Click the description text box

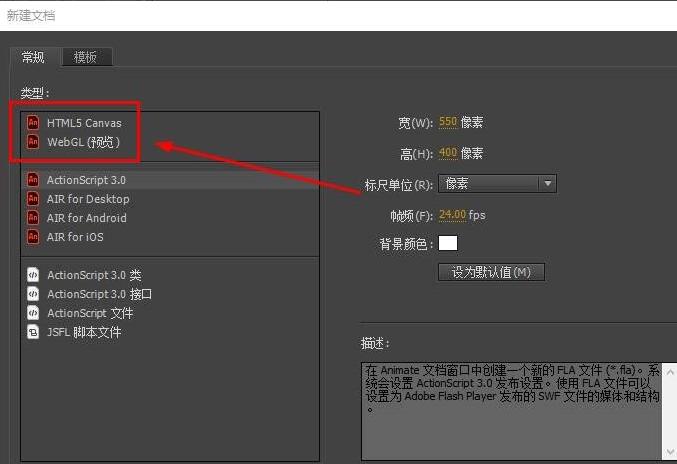512,411
